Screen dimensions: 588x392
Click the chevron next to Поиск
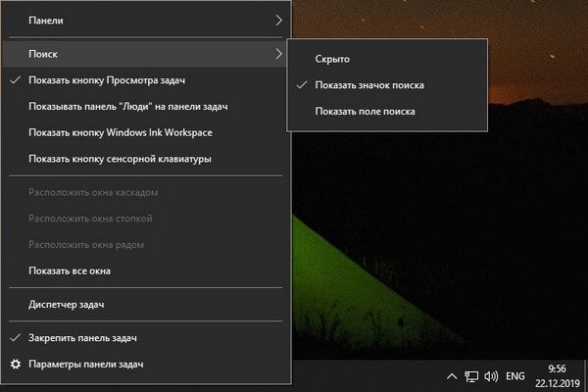point(278,54)
